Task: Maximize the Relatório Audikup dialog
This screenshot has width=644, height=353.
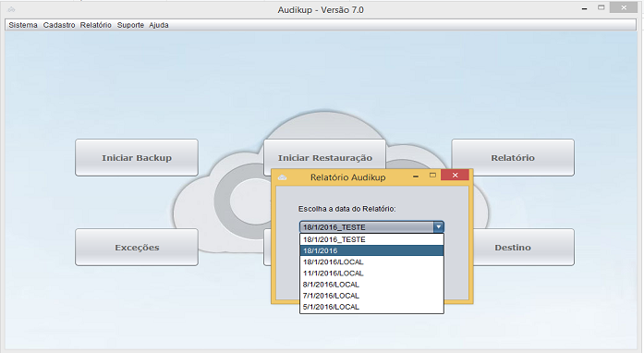Action: click(x=432, y=176)
